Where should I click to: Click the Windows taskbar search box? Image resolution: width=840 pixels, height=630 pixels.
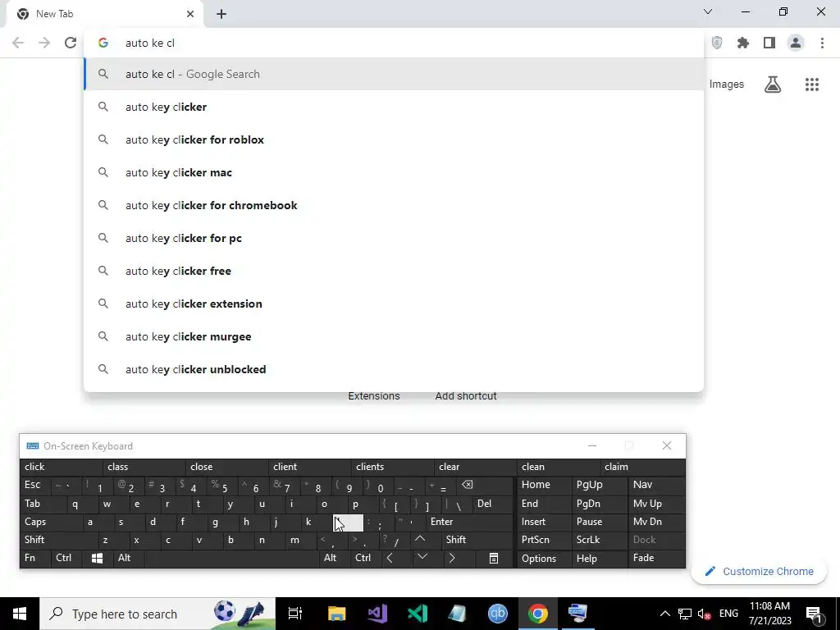click(157, 614)
